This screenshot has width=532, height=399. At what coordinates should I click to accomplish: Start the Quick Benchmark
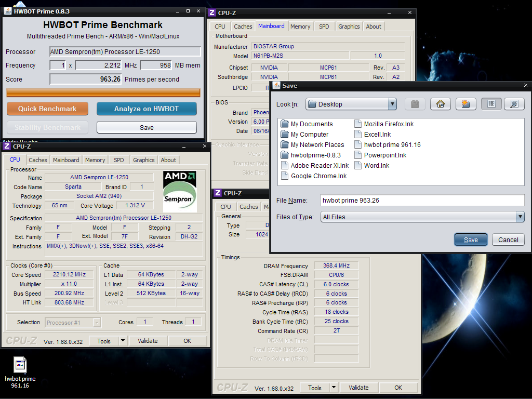(47, 109)
